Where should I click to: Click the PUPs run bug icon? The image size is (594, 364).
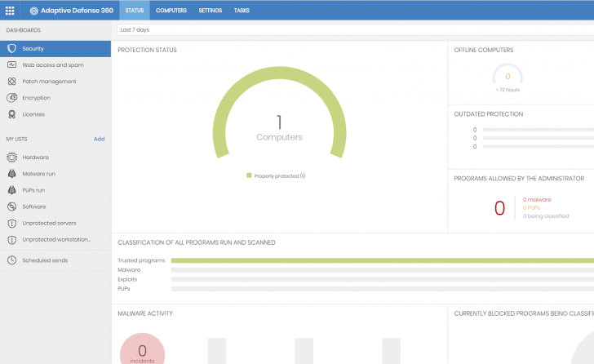pyautogui.click(x=11, y=190)
